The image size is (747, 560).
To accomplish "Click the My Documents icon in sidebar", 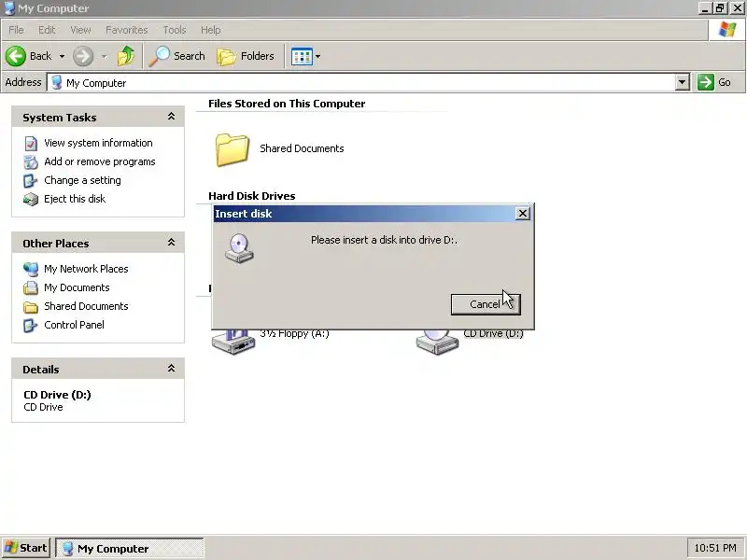I will 31,287.
